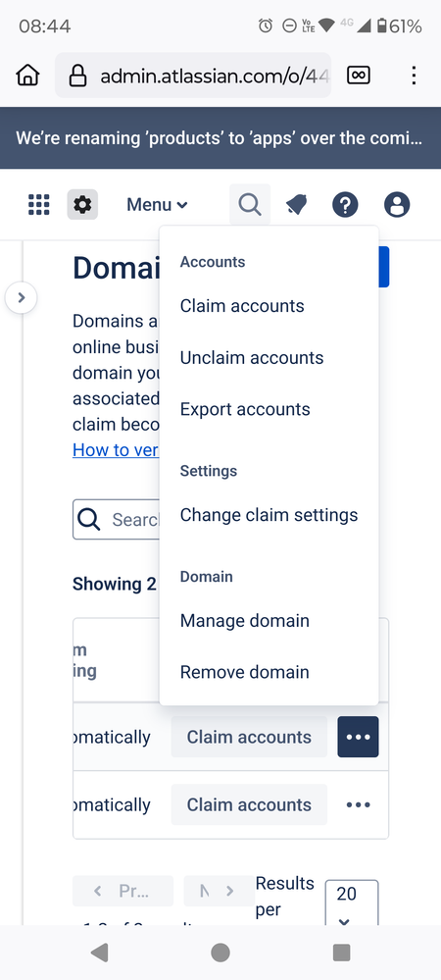
Task: Open the browser home page icon
Action: tap(27, 76)
